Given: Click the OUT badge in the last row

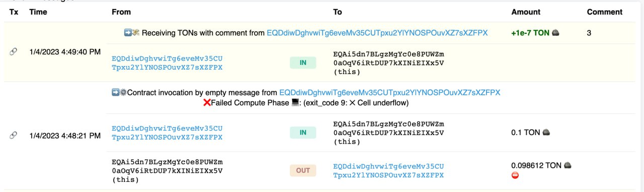Looking at the screenshot, I should 303,170.
